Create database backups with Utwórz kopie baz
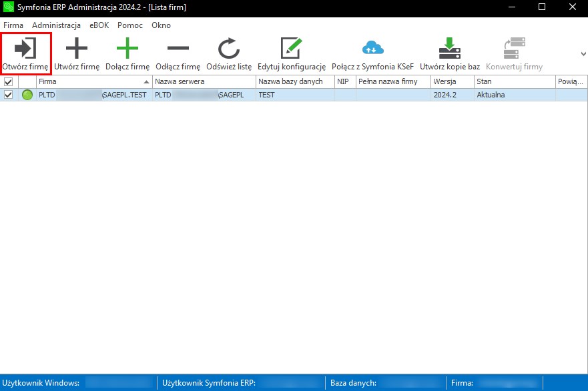 point(450,53)
